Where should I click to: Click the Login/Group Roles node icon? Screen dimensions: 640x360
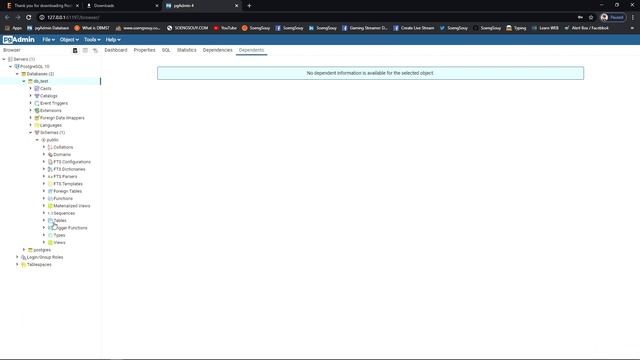pyautogui.click(x=23, y=257)
